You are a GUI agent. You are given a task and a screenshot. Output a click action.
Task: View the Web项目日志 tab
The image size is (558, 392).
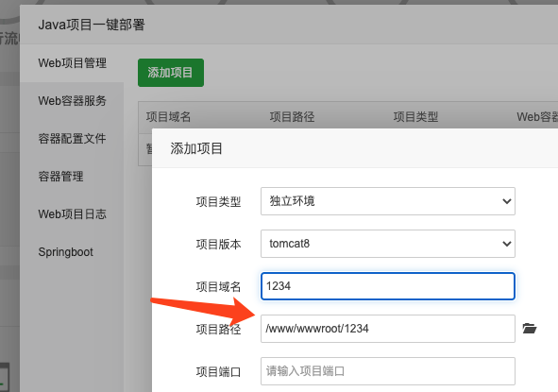point(72,214)
